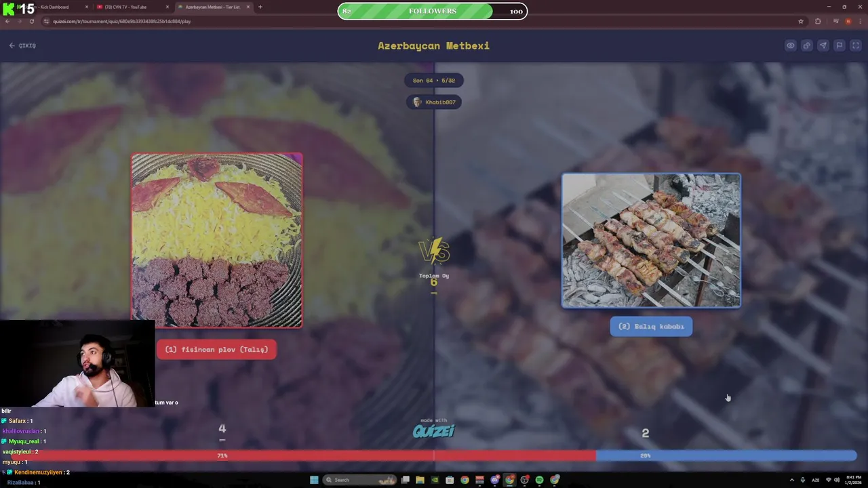Enter fullscreen mode with the expand icon
The image size is (868, 488).
856,45
